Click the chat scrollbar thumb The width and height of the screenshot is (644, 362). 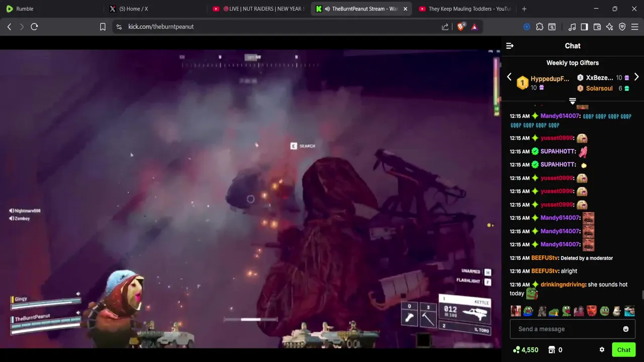point(642,295)
